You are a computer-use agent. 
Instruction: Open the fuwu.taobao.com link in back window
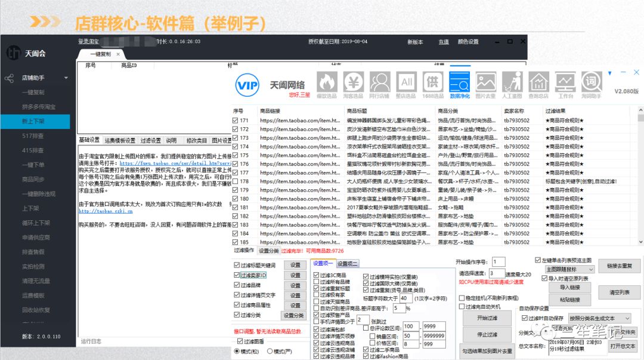click(x=175, y=164)
